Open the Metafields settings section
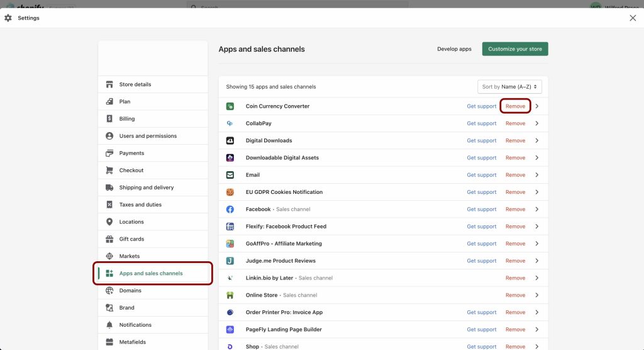This screenshot has width=644, height=350. tap(153, 342)
